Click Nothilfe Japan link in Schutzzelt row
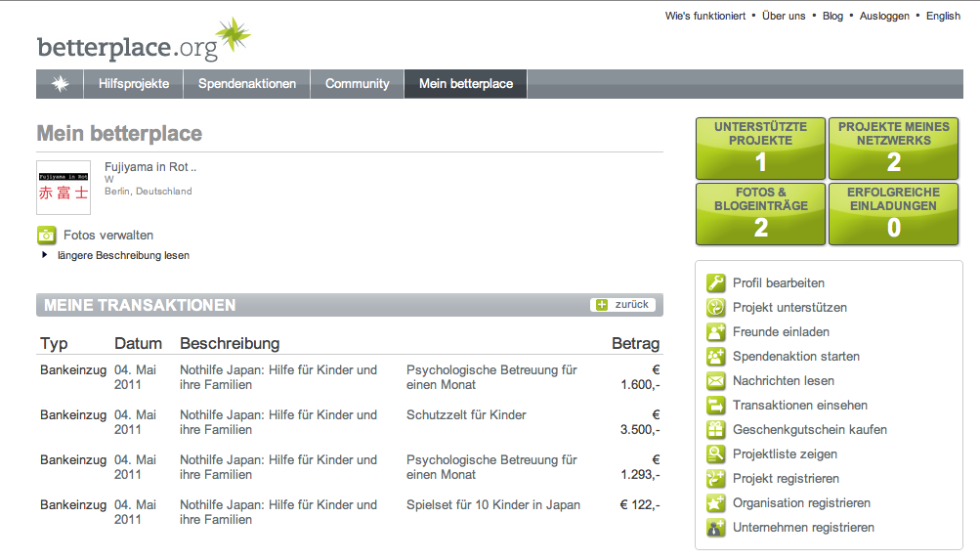This screenshot has height=560, width=980. click(278, 422)
